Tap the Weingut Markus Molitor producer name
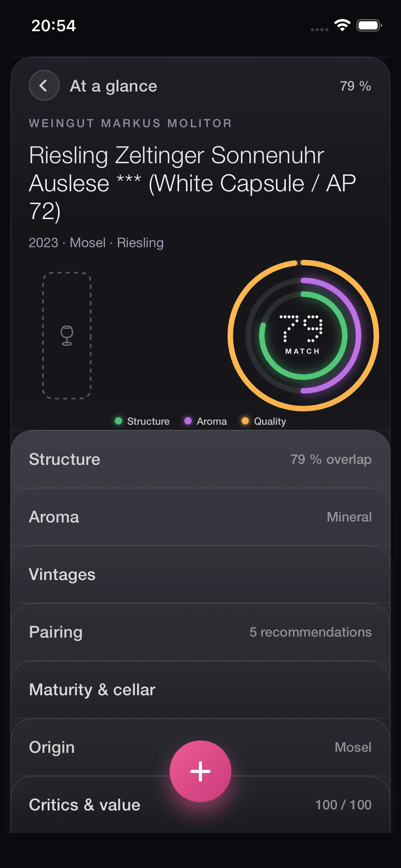This screenshot has width=401, height=868. click(131, 123)
